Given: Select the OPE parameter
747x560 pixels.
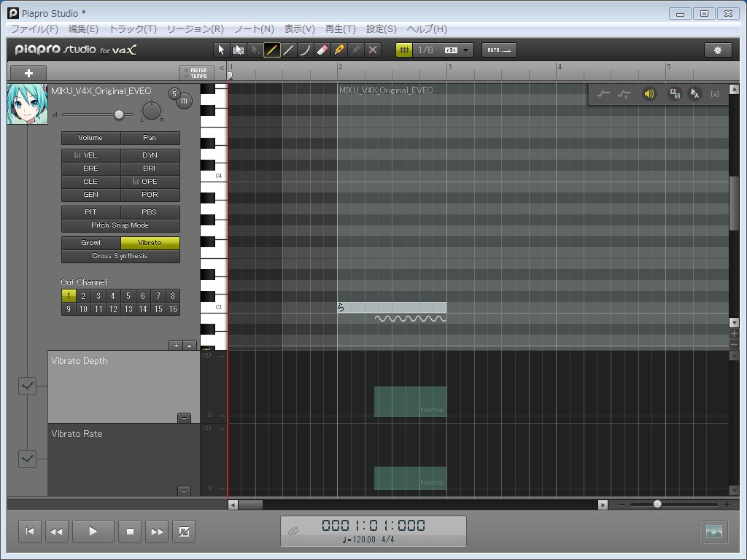Looking at the screenshot, I should click(x=150, y=182).
